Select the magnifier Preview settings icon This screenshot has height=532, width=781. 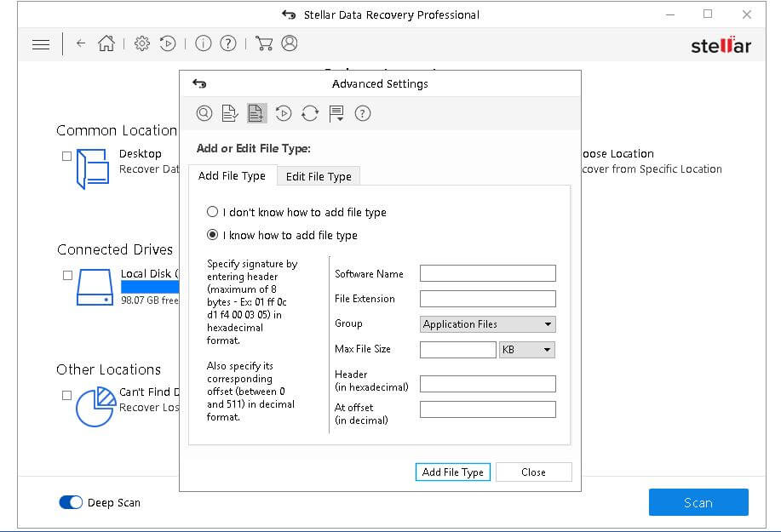tap(204, 113)
